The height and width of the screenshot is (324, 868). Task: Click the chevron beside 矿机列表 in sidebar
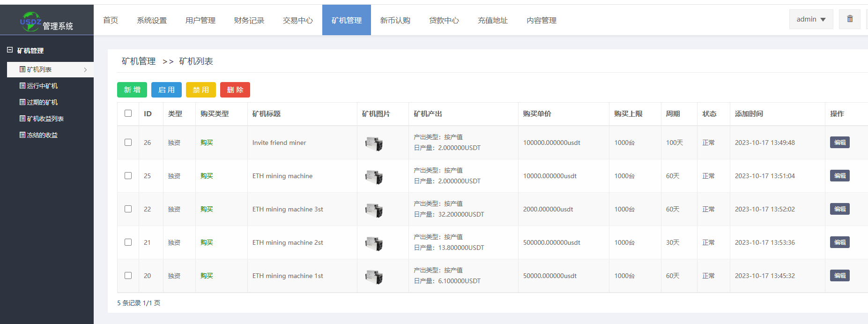85,70
